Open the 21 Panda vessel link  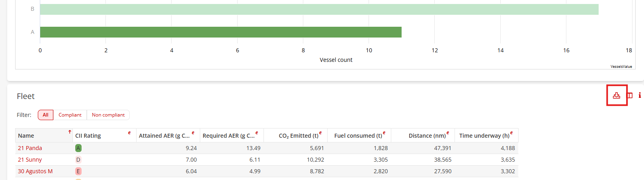(x=30, y=148)
